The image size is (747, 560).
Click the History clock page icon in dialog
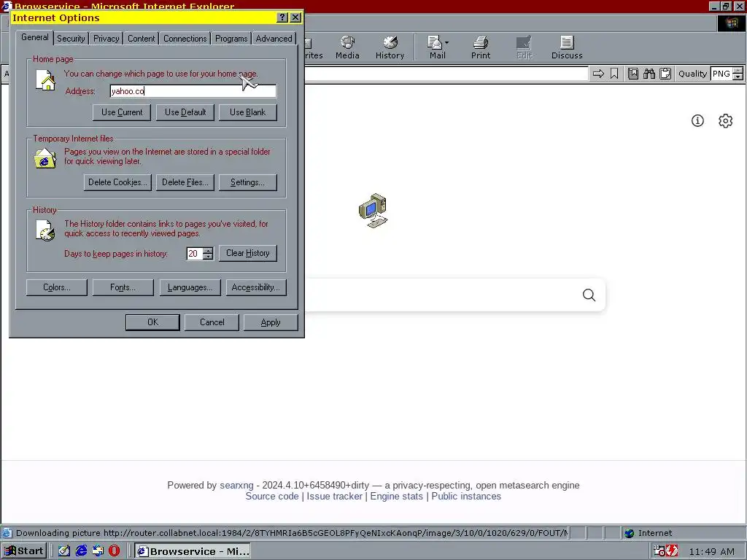pos(46,230)
